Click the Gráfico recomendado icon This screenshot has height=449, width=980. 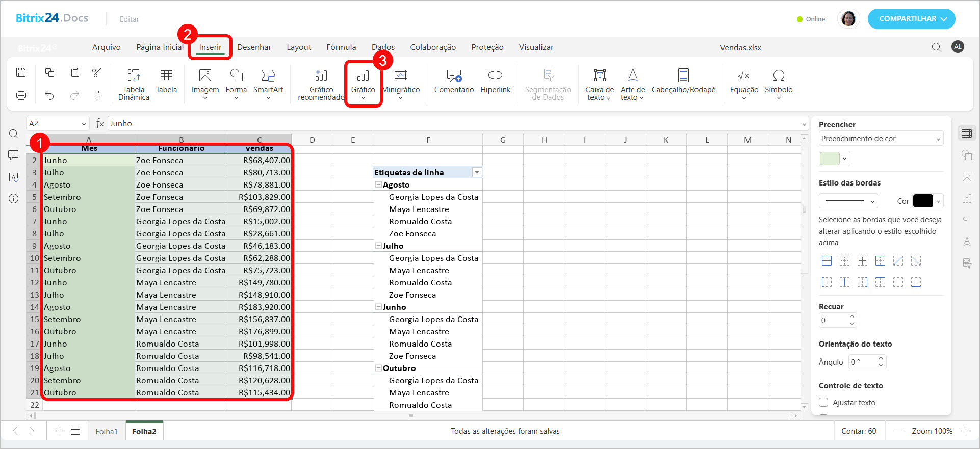point(321,76)
